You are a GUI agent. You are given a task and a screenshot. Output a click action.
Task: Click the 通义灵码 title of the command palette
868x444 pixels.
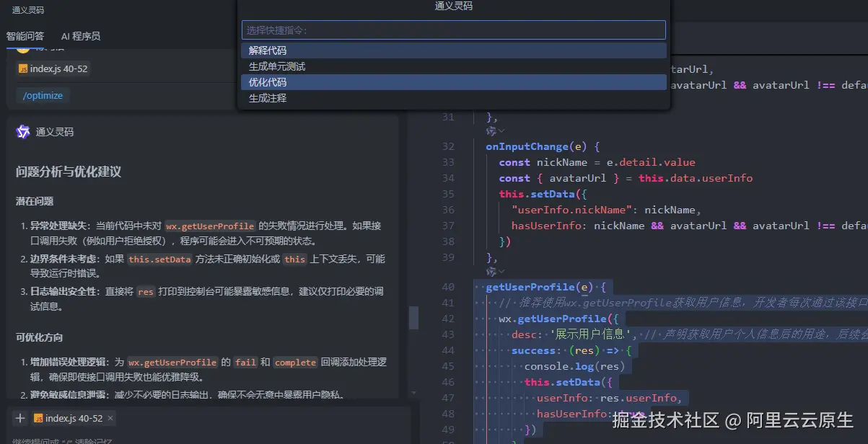(454, 6)
